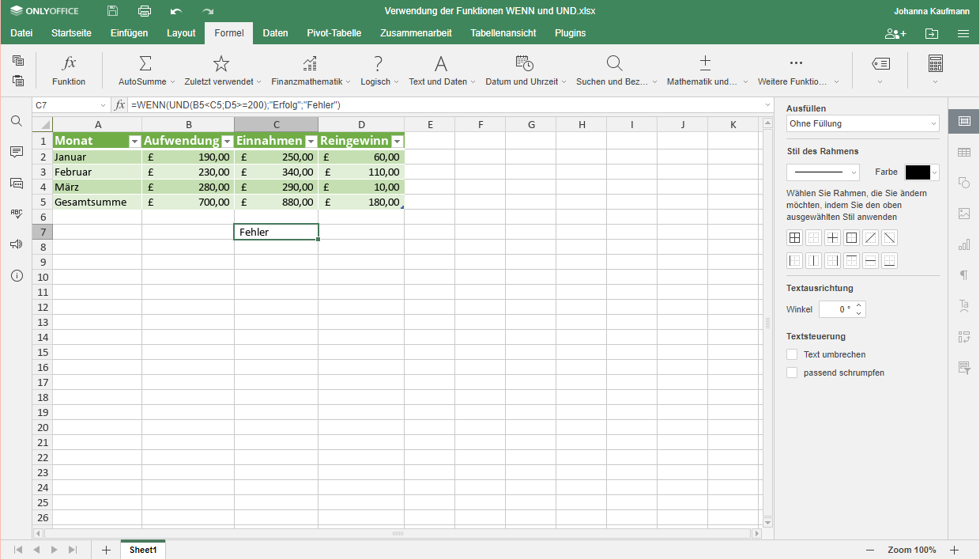Open the border Farbe color picker

[x=922, y=172]
